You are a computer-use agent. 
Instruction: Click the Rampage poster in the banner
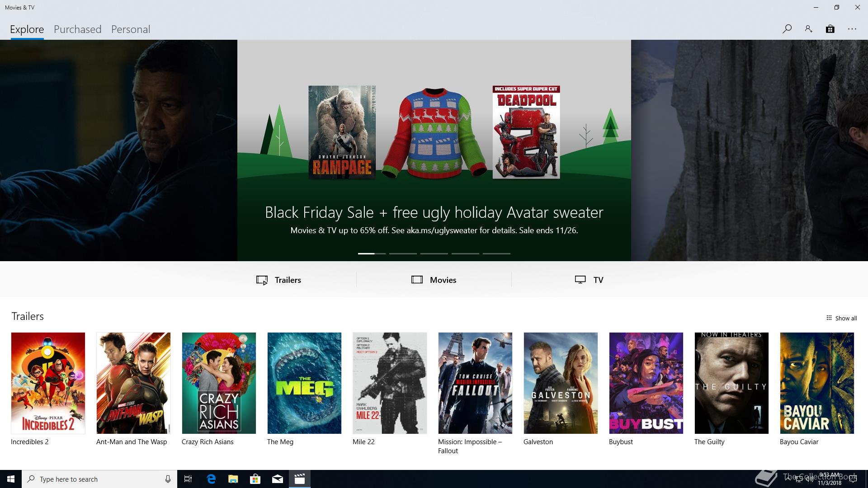(342, 132)
